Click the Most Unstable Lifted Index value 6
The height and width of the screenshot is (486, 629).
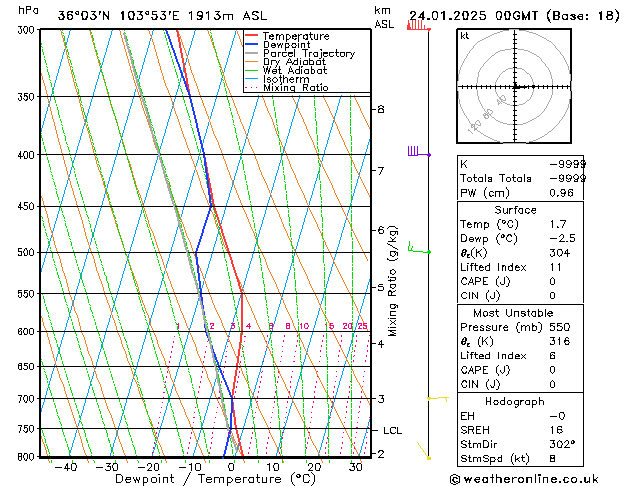pyautogui.click(x=553, y=356)
